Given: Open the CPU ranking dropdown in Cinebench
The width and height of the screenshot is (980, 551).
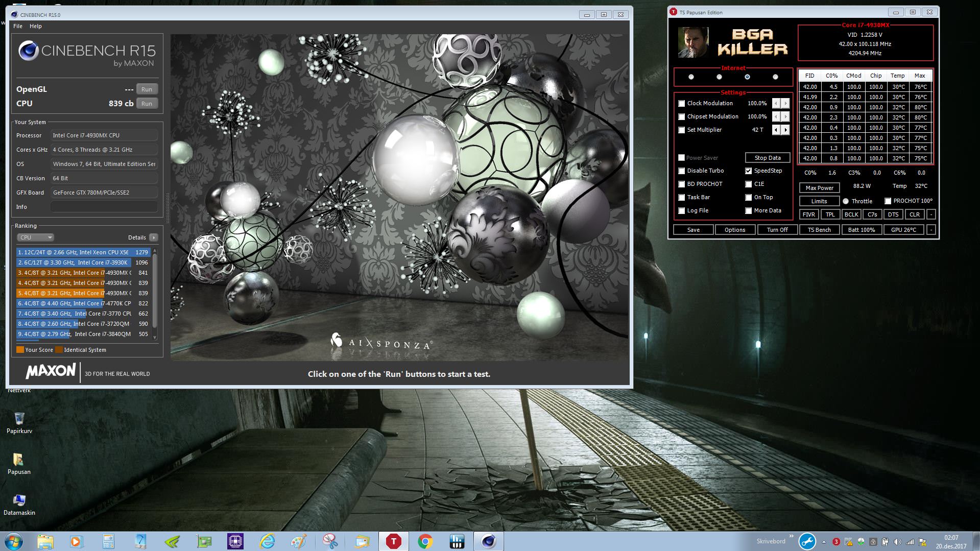Looking at the screenshot, I should (36, 237).
